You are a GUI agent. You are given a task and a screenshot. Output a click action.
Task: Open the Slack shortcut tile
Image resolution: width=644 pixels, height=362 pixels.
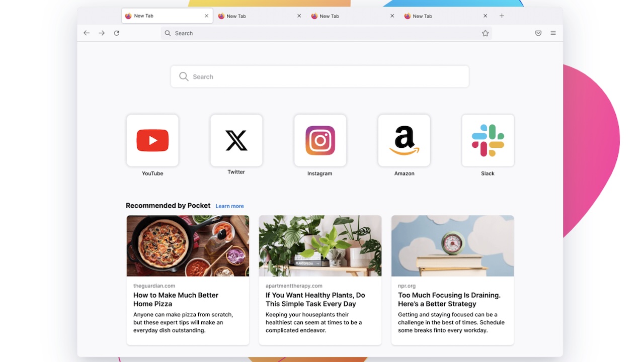[488, 140]
